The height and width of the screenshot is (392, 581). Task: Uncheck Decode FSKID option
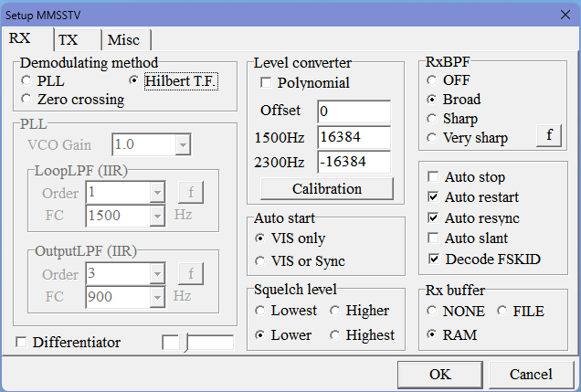coord(435,259)
